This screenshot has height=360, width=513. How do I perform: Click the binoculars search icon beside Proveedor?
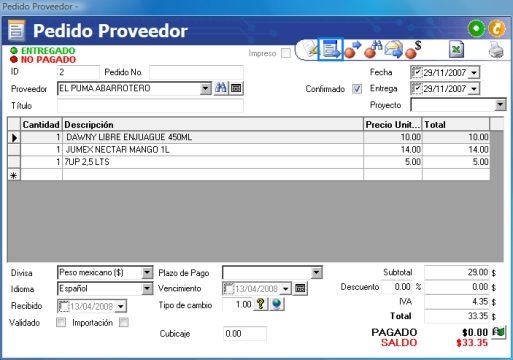(x=221, y=88)
